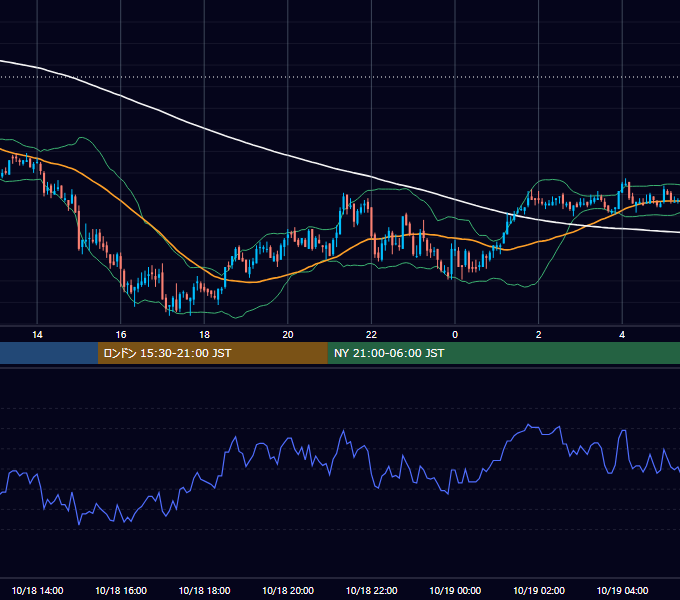The image size is (680, 600).
Task: Click the 10/18 18:00 date label
Action: coord(204,590)
